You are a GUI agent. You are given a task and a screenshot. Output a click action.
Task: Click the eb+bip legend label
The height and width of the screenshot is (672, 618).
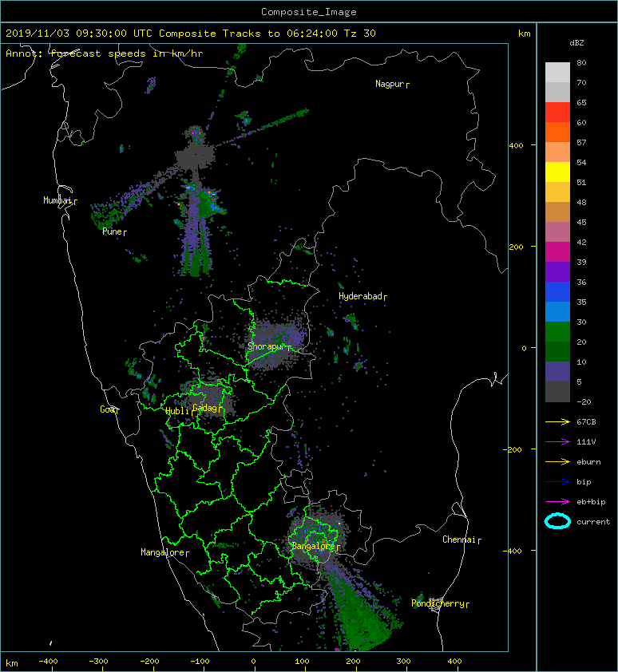pyautogui.click(x=591, y=502)
